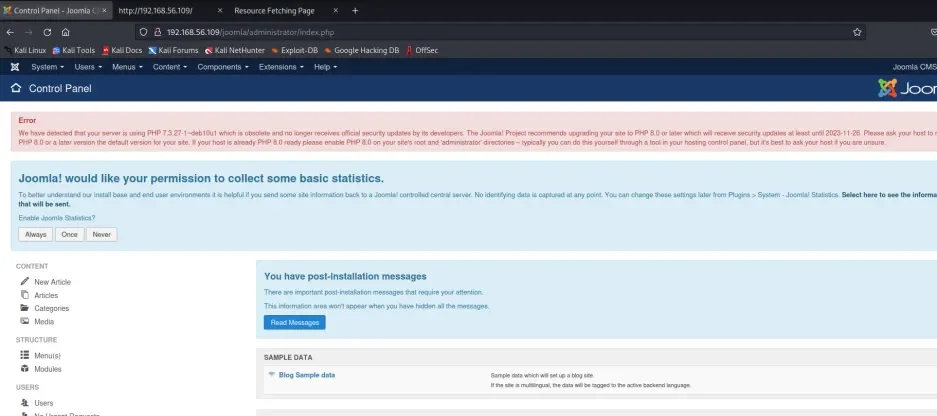
Task: Click the URL address bar field
Action: coord(450,32)
